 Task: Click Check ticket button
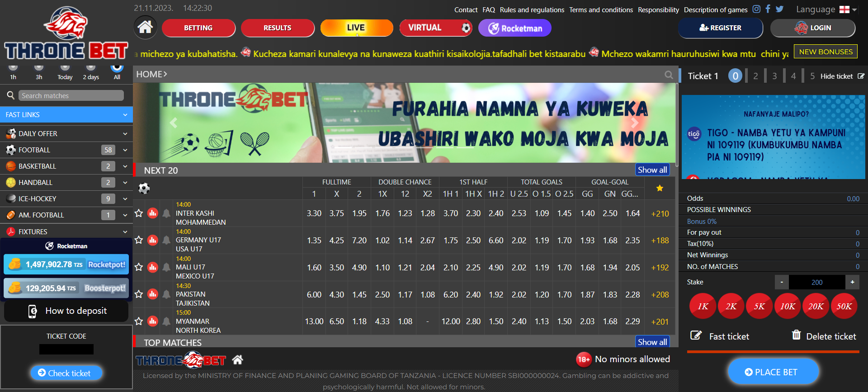pyautogui.click(x=66, y=373)
